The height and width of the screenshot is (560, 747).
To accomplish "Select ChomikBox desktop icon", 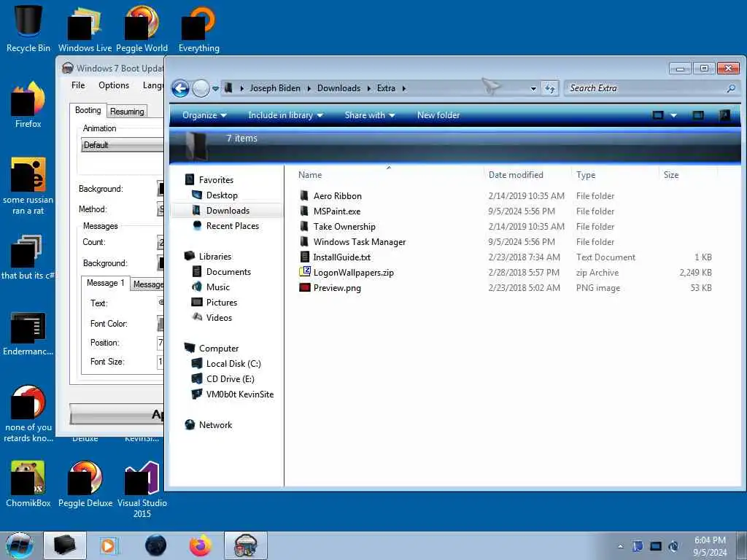I will tap(28, 484).
